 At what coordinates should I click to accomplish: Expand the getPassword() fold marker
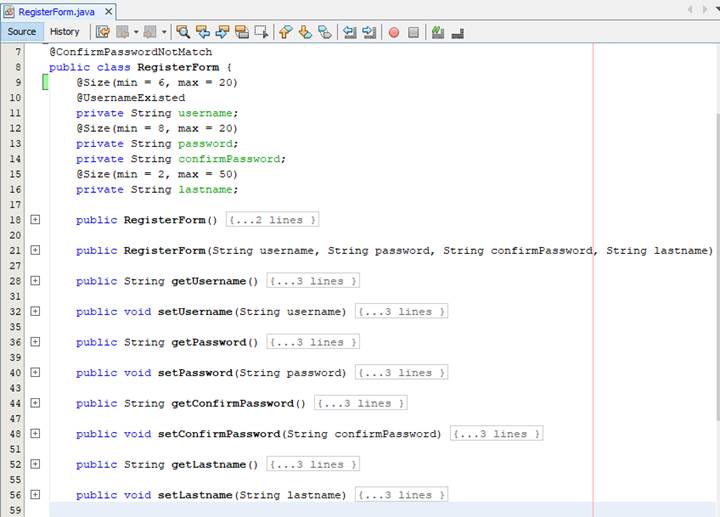coord(35,342)
